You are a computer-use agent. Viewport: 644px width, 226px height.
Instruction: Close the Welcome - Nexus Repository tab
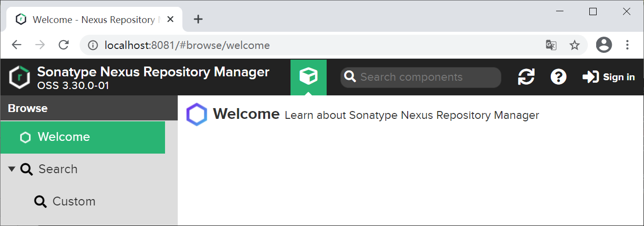pyautogui.click(x=170, y=20)
